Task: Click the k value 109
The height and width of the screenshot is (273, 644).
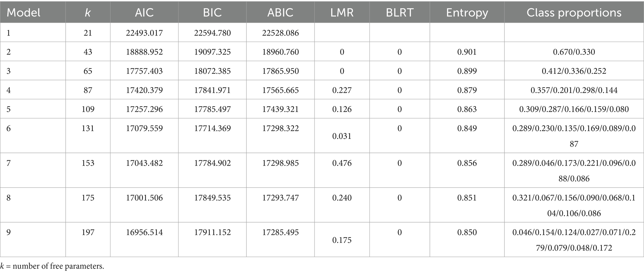Action: (88, 109)
